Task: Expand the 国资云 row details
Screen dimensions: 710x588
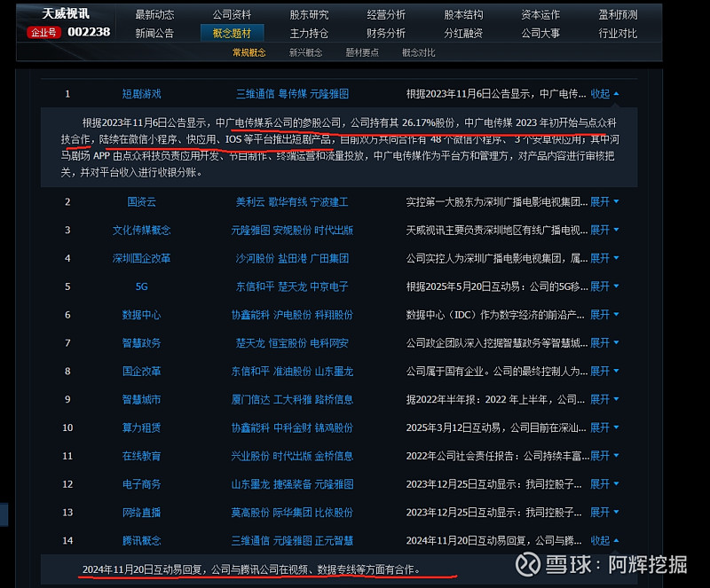Action: [x=604, y=202]
